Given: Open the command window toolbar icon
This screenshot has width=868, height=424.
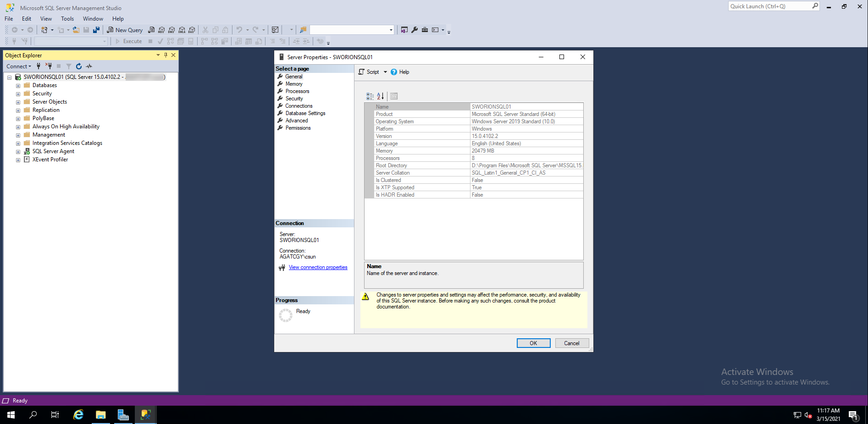Looking at the screenshot, I should click(x=435, y=30).
